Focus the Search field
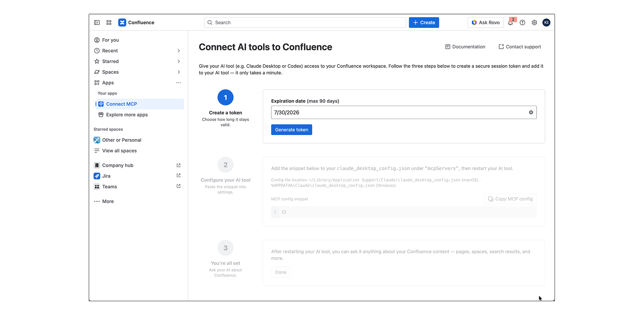The image size is (644, 315). point(305,22)
